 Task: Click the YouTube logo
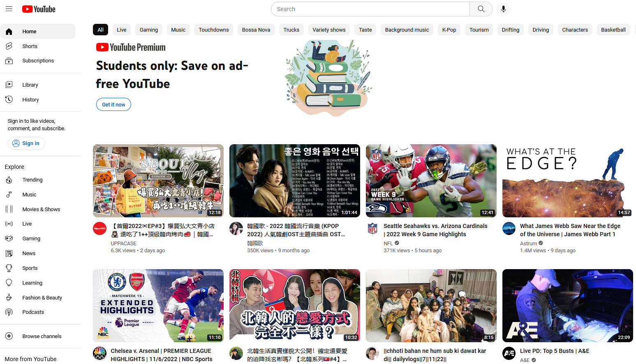point(39,9)
